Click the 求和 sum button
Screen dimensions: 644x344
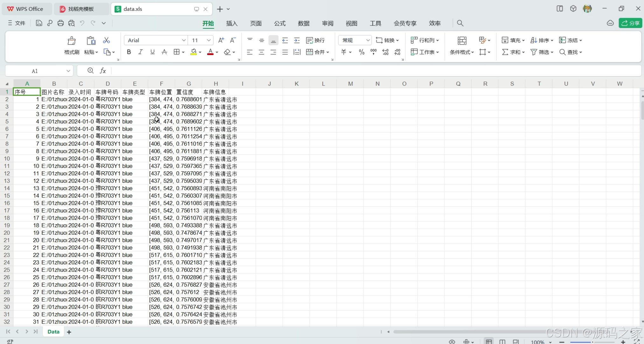[x=513, y=52]
